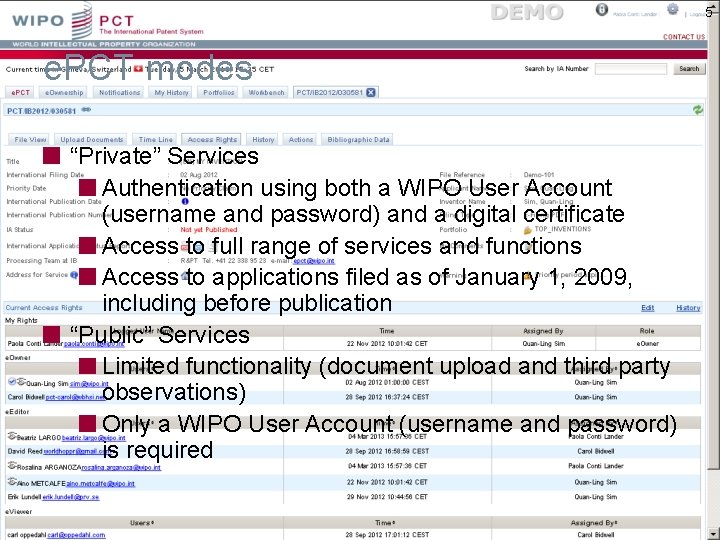Image resolution: width=720 pixels, height=540 pixels.
Task: Click the vertical scrollbar of the page
Action: 713,270
